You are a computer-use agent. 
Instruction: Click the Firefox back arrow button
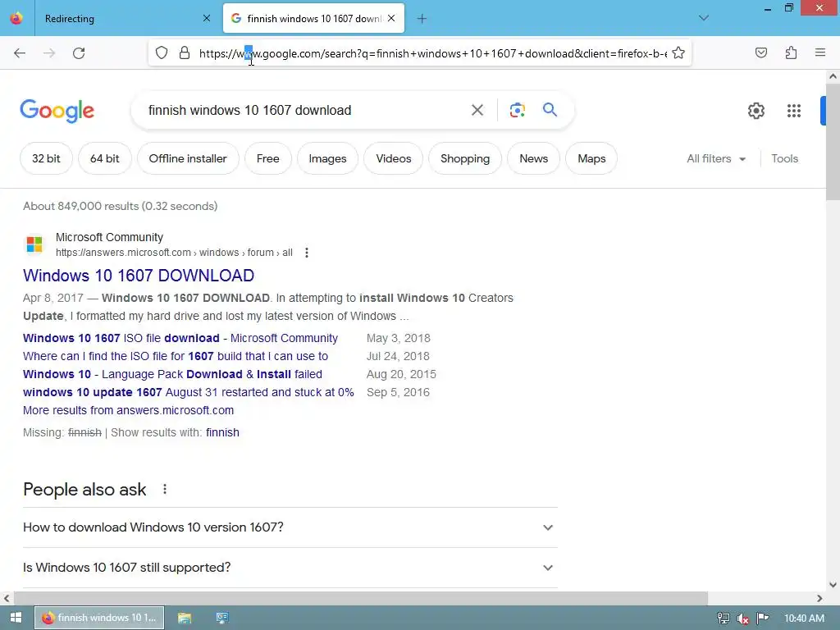point(20,53)
